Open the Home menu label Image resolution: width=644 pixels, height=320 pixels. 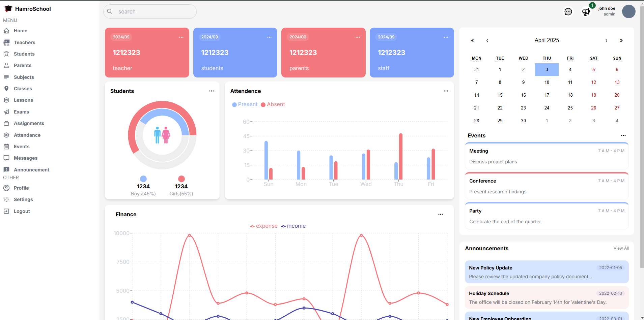click(21, 31)
